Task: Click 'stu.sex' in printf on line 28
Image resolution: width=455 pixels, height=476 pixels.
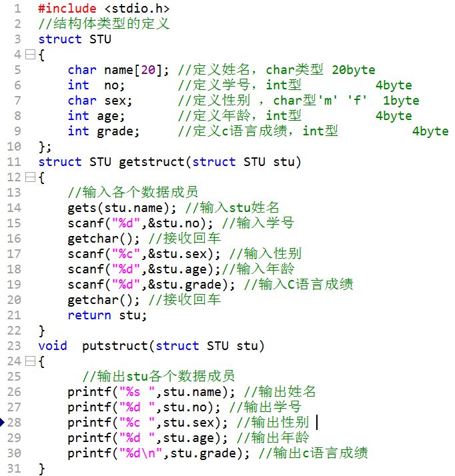Action: (x=189, y=423)
